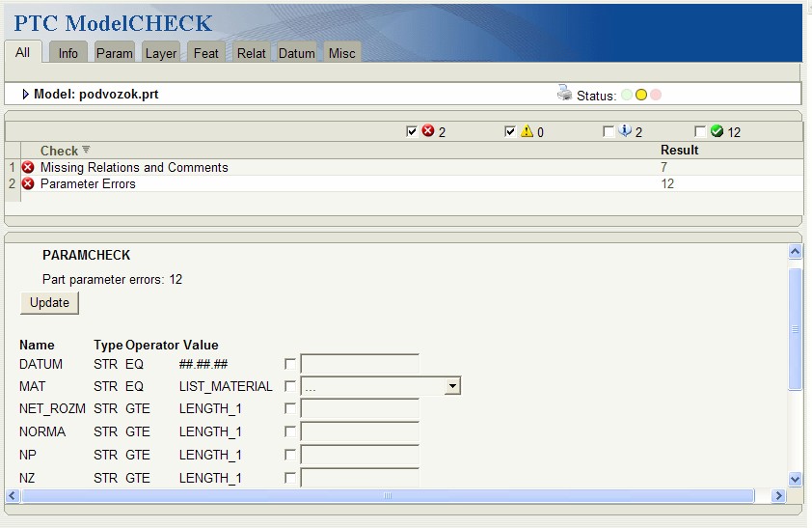Image resolution: width=812 pixels, height=528 pixels.
Task: Check the DATUM parameter checkbox
Action: coord(290,364)
